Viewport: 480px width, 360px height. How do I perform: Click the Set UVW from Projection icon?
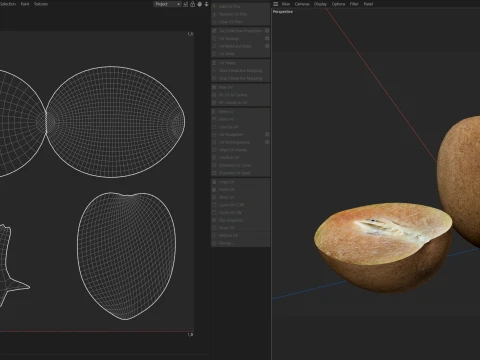(214, 31)
